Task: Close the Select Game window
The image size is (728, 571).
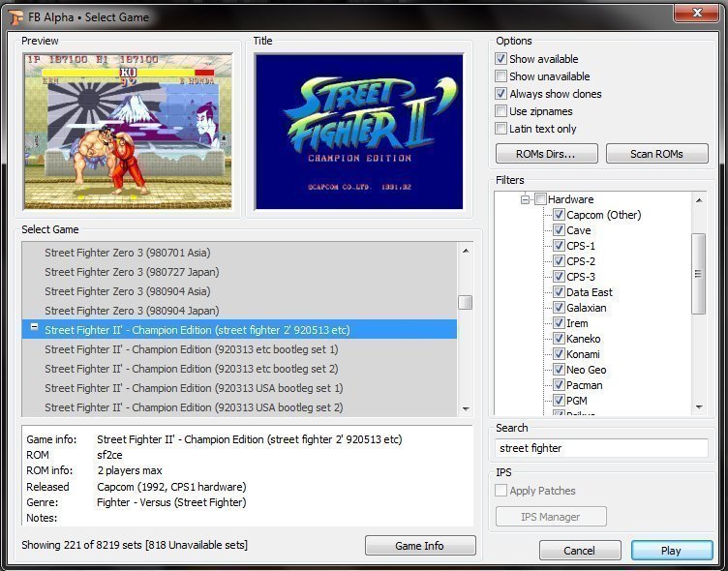Action: click(696, 13)
